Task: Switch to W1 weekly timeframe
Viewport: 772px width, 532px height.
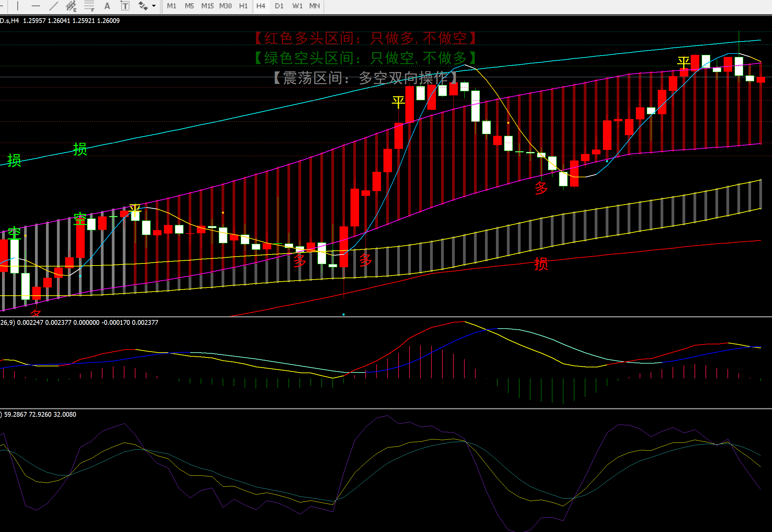Action: [x=297, y=6]
